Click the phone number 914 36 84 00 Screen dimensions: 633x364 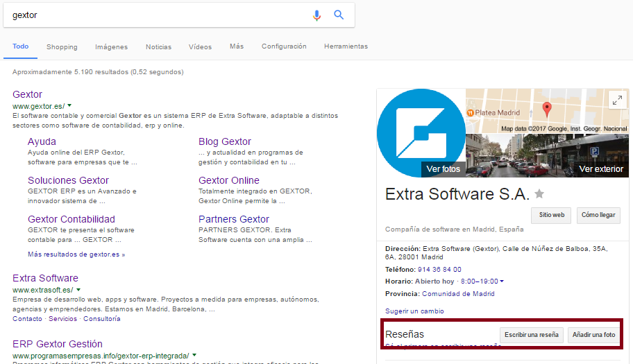439,269
